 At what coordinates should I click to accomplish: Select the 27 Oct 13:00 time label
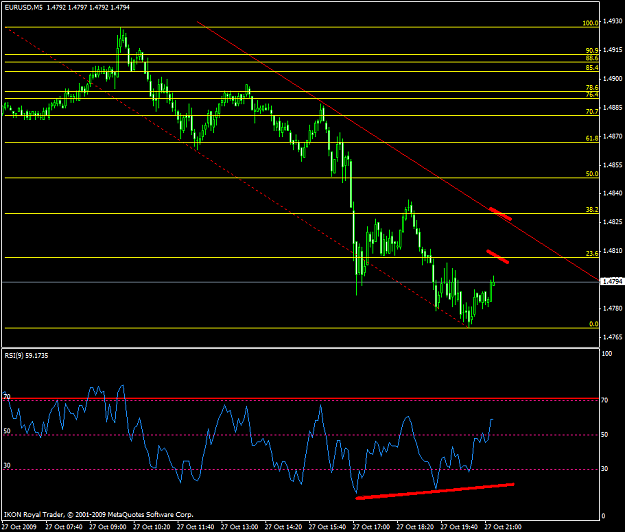pos(240,527)
